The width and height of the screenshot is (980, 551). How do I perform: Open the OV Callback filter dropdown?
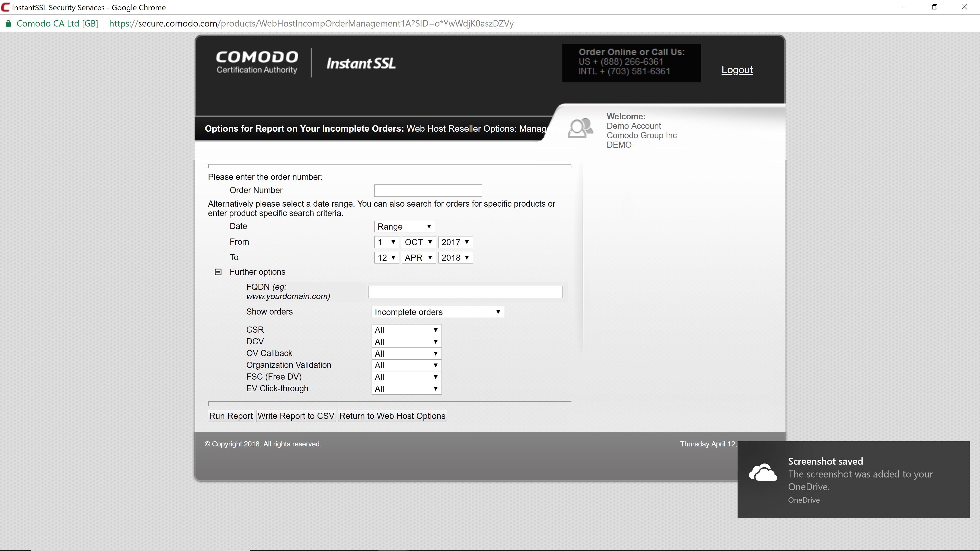point(406,354)
